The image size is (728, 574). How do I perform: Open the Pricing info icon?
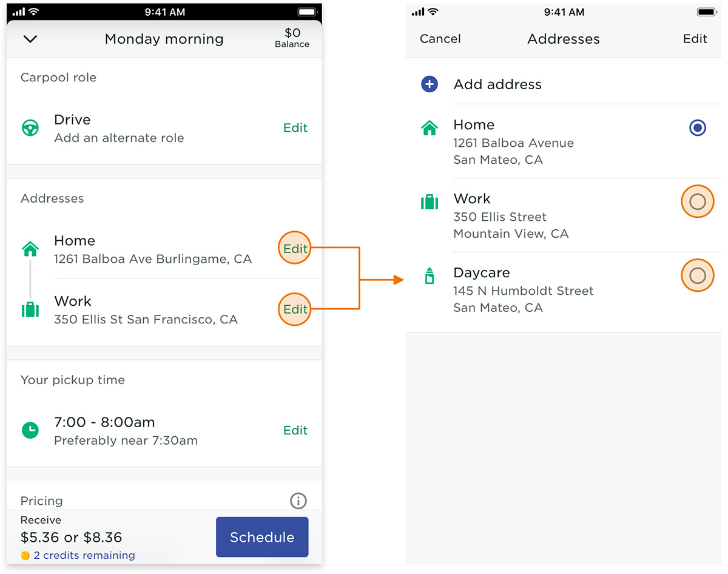point(298,501)
